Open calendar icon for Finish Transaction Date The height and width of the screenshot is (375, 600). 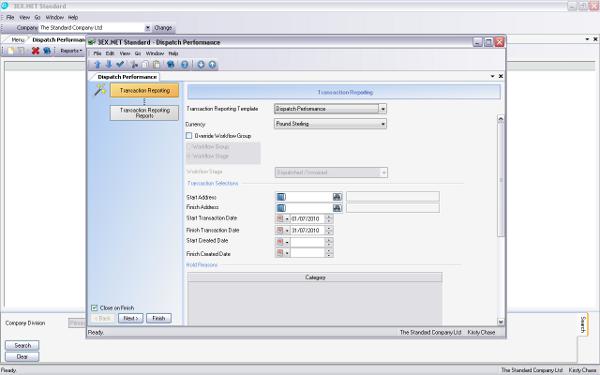tap(280, 230)
